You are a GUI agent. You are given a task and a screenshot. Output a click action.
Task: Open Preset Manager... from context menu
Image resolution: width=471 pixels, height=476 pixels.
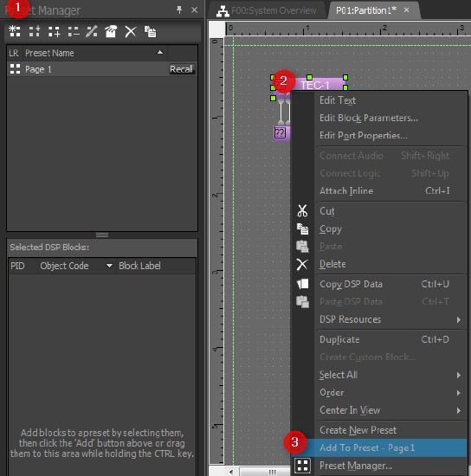pos(379,466)
